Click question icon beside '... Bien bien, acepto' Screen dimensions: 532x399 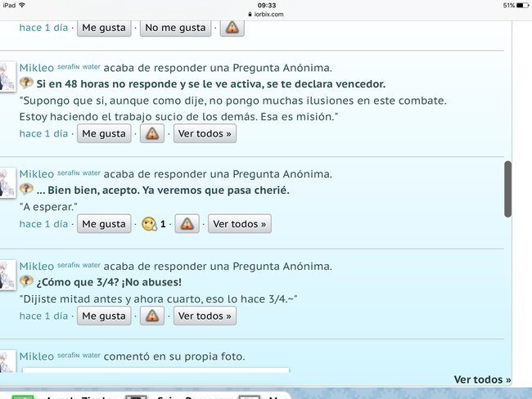click(26, 190)
